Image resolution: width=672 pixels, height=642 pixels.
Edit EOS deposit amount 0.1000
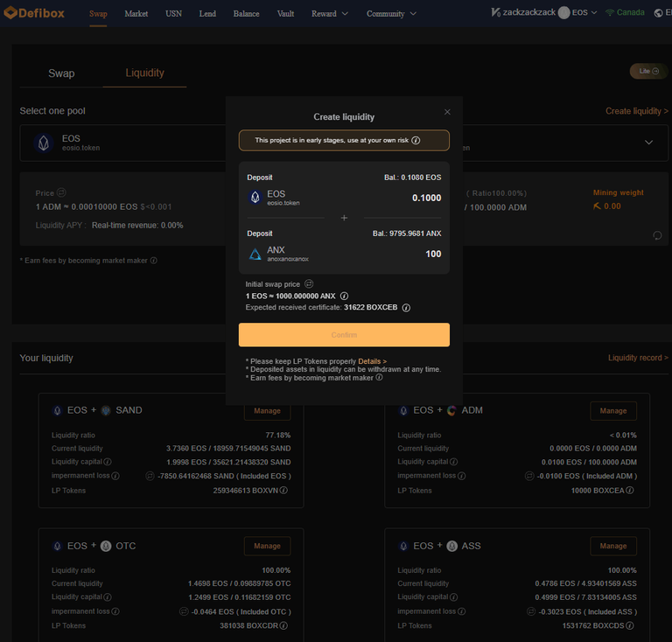point(426,198)
